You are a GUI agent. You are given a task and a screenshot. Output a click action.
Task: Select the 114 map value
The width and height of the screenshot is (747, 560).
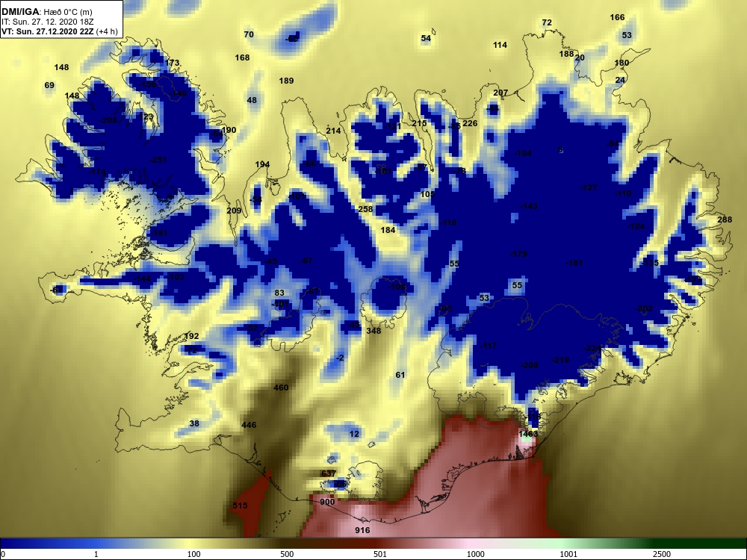500,45
